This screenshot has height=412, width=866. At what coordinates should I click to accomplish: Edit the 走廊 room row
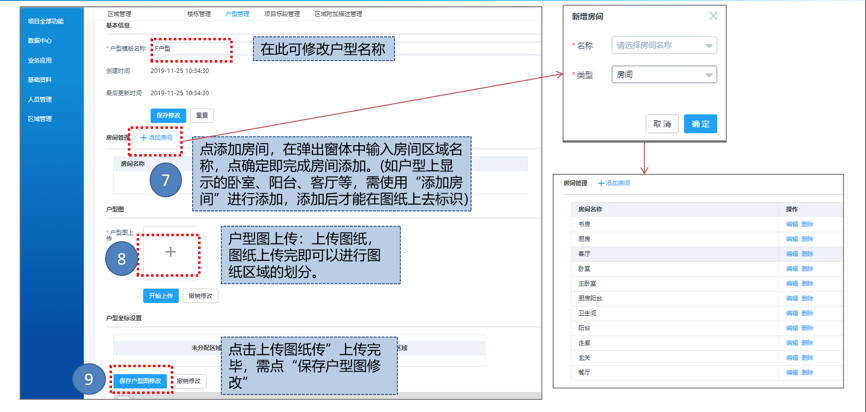791,343
